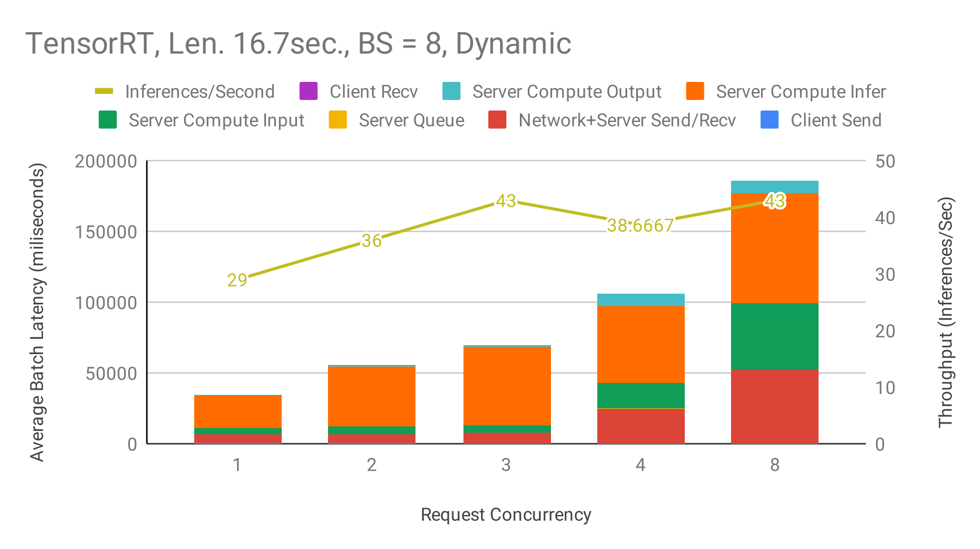Select the orange bar segment at concurrency 3
This screenshot has width=980, height=549.
506,385
